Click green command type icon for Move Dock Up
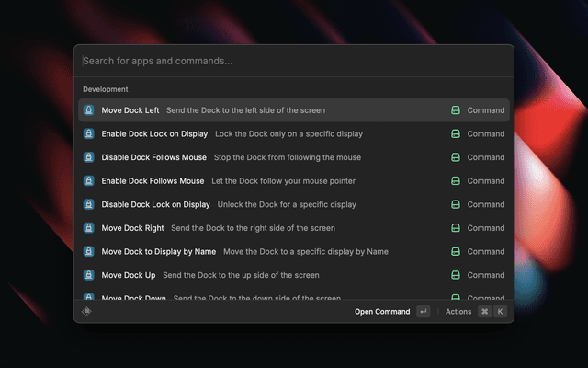Screen dimensions: 588x368 (x=456, y=275)
